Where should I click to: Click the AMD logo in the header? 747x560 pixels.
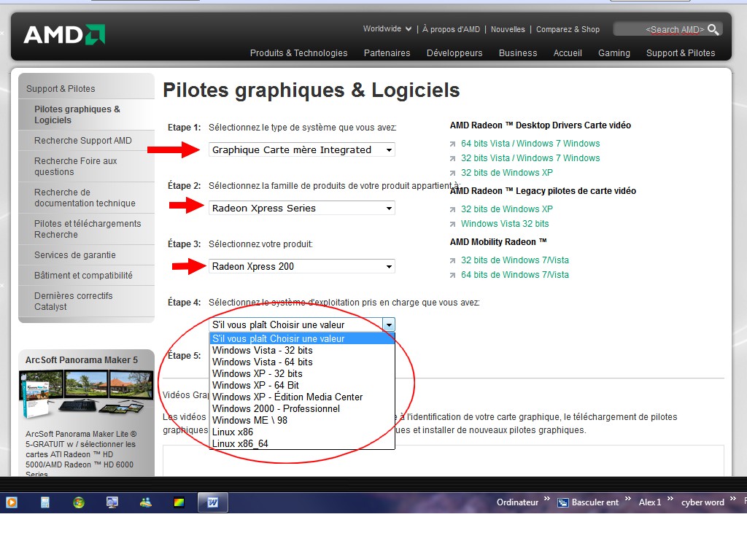64,34
